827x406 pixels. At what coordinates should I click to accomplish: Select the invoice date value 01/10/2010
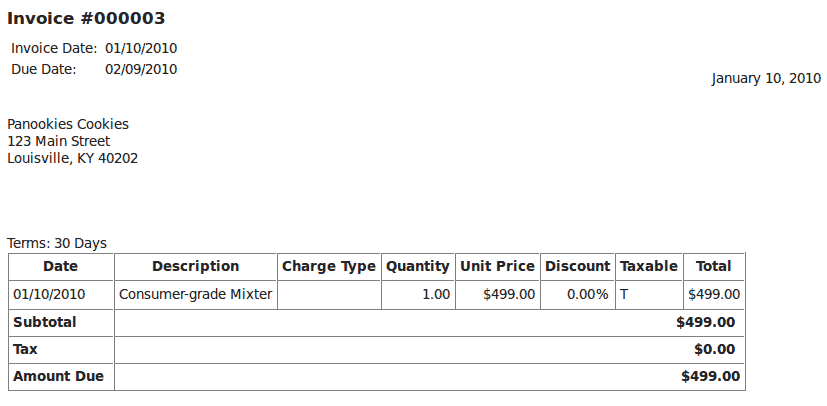[141, 49]
